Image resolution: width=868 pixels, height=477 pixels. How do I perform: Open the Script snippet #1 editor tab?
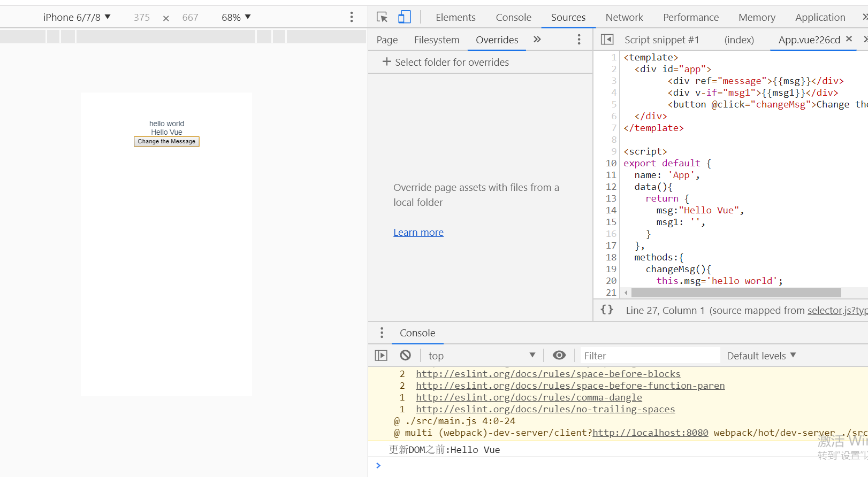[x=661, y=40]
